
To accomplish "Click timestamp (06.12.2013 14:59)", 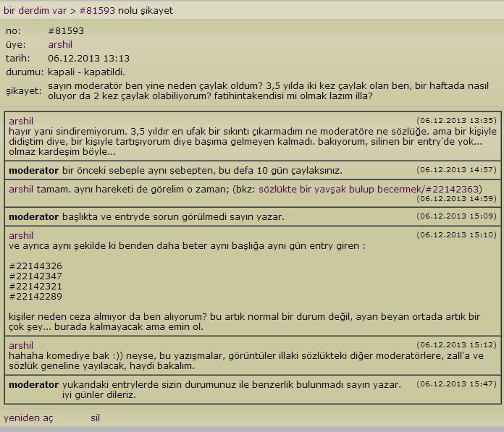I will (x=456, y=198).
